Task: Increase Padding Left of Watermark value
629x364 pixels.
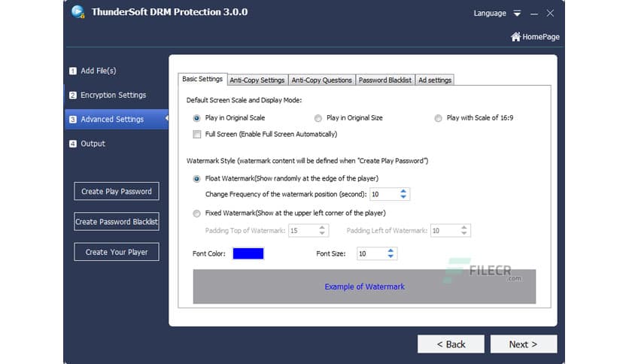Action: click(x=464, y=228)
